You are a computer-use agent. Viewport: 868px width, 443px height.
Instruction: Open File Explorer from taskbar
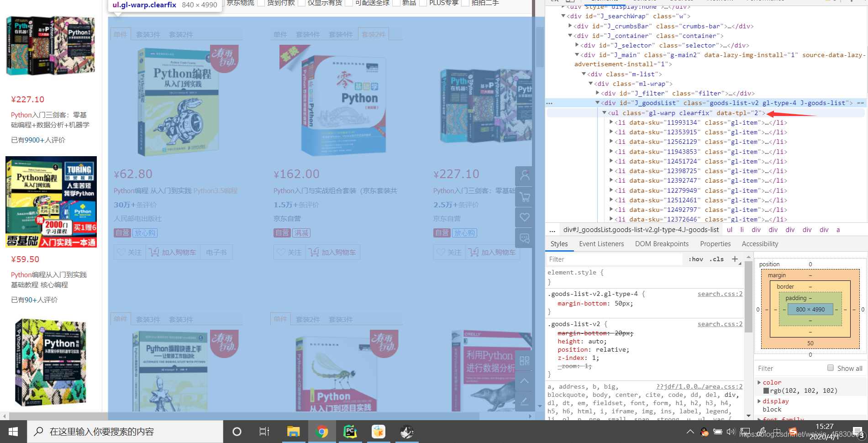293,432
